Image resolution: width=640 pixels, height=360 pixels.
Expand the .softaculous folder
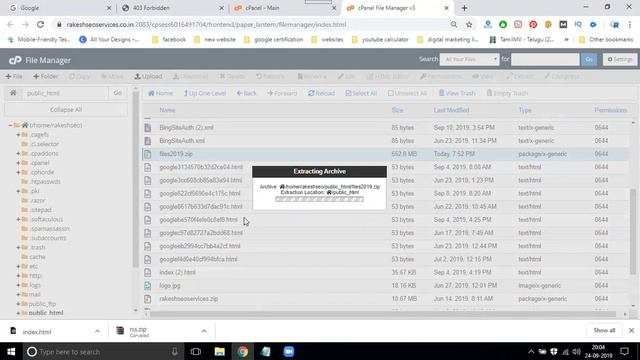click(x=18, y=219)
